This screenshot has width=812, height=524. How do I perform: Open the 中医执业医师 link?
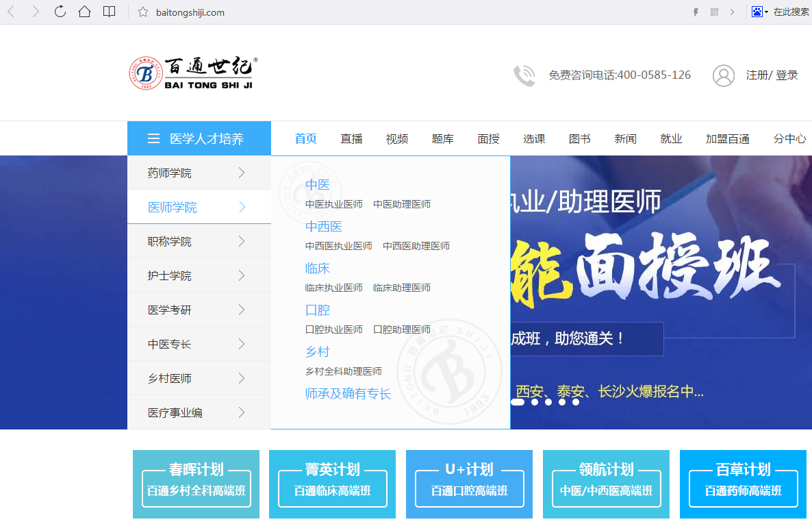pos(334,204)
